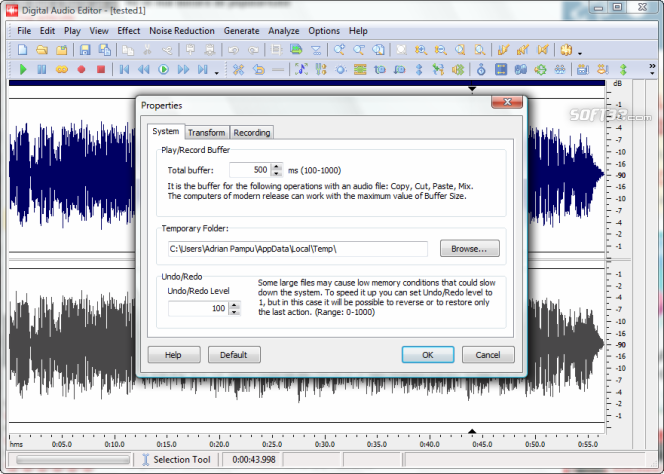Increase the Total buffer value by one step
Viewport: 664px width, 474px height.
(x=278, y=166)
